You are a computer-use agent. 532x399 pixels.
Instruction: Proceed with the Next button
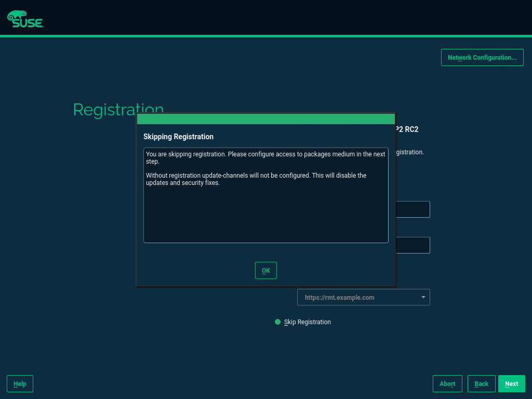[x=511, y=383]
